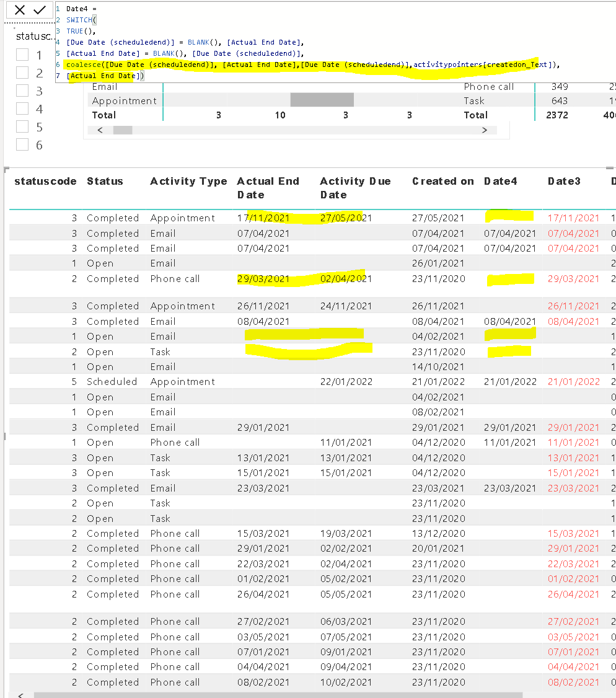616x698 pixels.
Task: Select the Email row in the matrix
Action: point(105,87)
